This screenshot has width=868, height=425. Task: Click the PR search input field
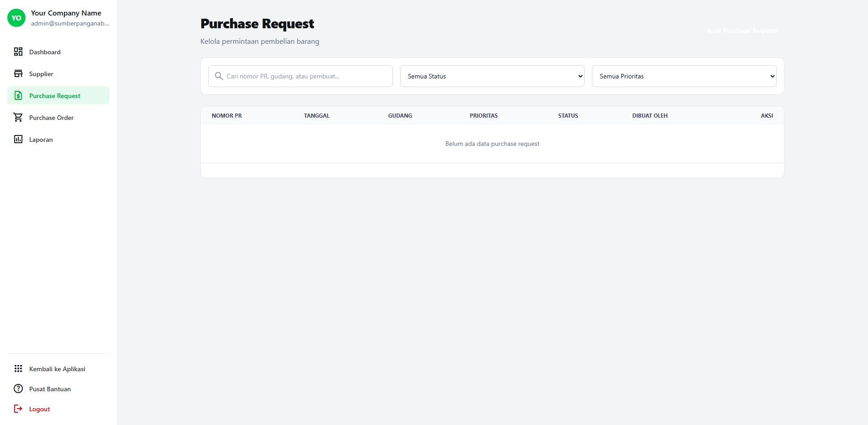pyautogui.click(x=300, y=76)
